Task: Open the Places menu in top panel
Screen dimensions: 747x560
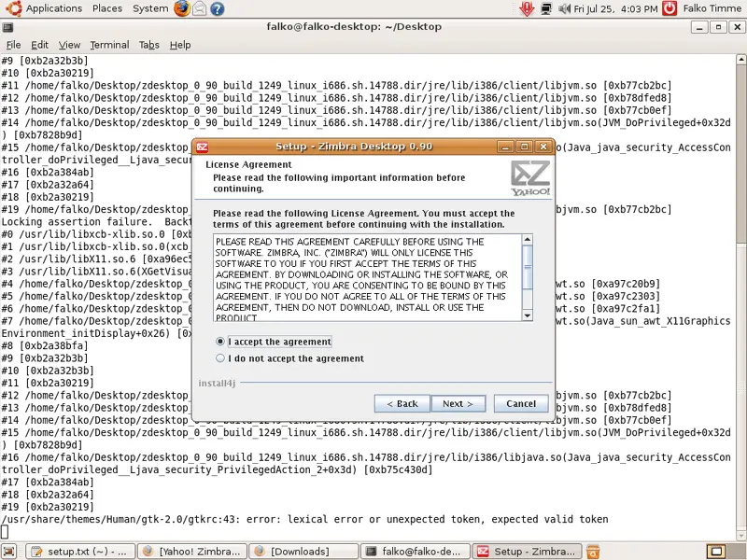Action: click(x=107, y=8)
